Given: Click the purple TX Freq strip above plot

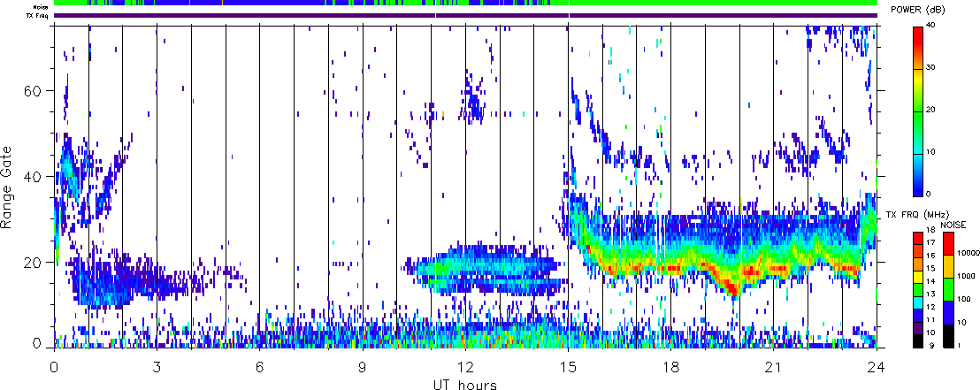Looking at the screenshot, I should (465, 15).
